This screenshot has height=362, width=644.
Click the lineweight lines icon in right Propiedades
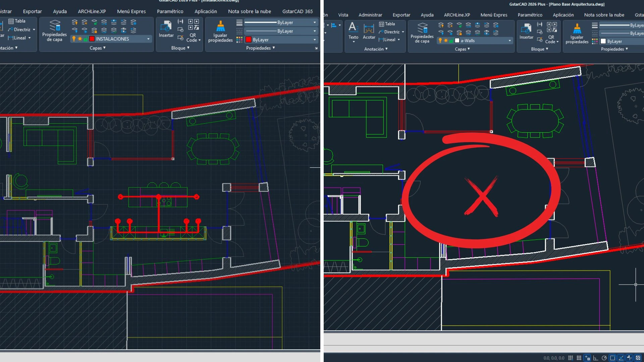(x=595, y=25)
